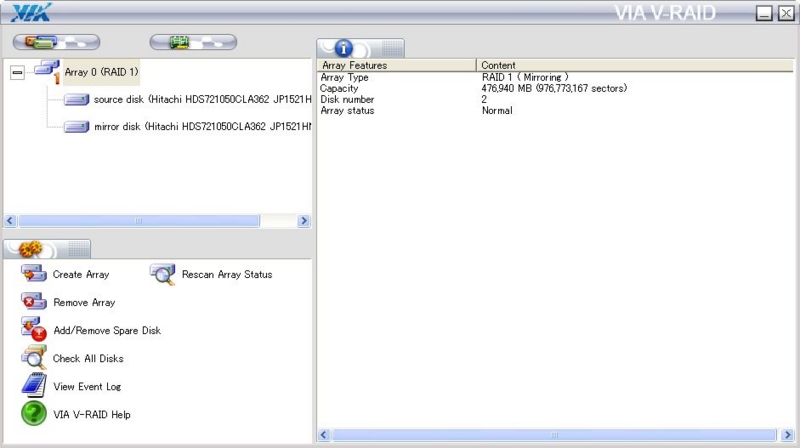Switch to the controller card view button
800x448 pixels.
(x=193, y=42)
